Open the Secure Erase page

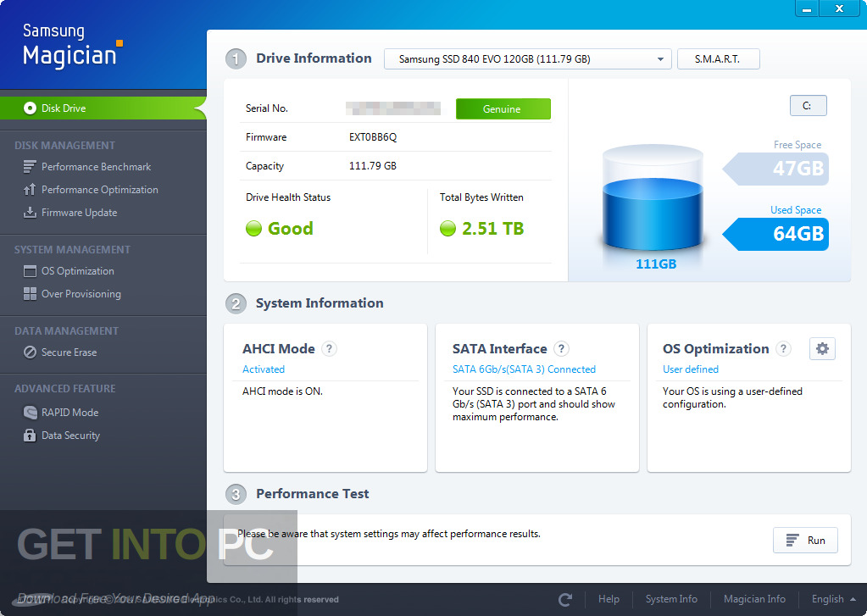coord(69,352)
